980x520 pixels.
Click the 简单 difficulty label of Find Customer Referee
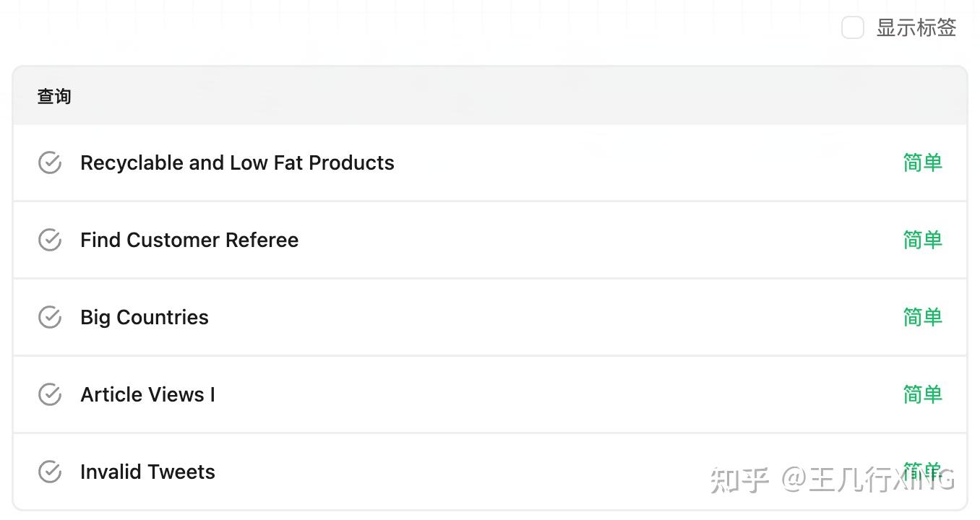tap(923, 240)
